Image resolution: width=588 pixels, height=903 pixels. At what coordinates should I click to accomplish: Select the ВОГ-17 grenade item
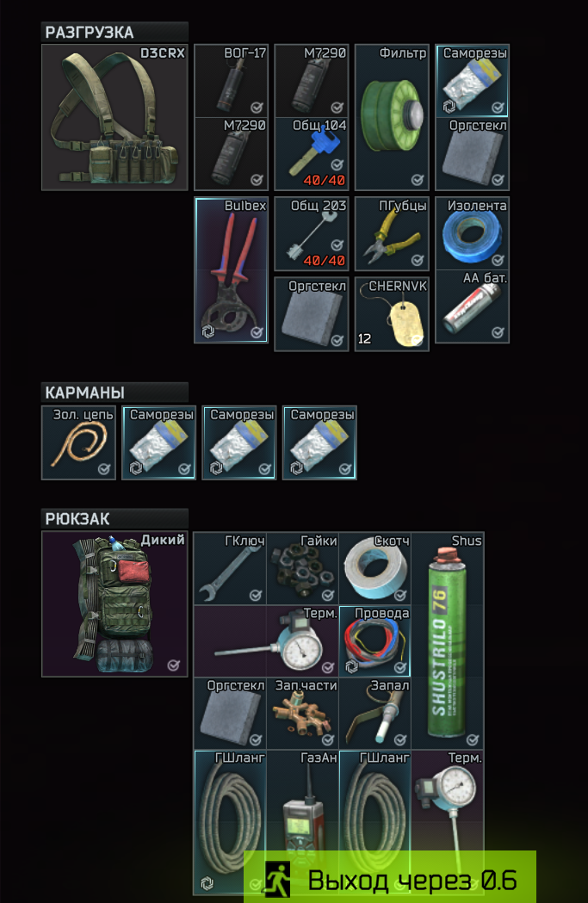[232, 81]
